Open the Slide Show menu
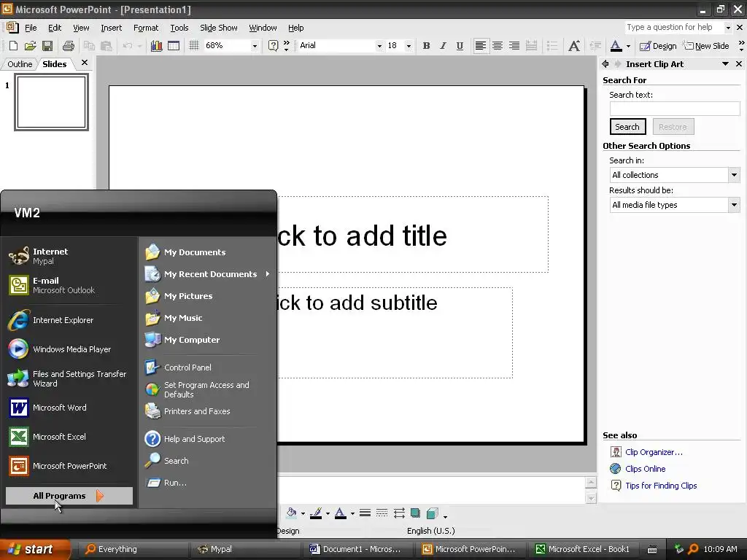Screen dimensions: 747x560 point(219,28)
